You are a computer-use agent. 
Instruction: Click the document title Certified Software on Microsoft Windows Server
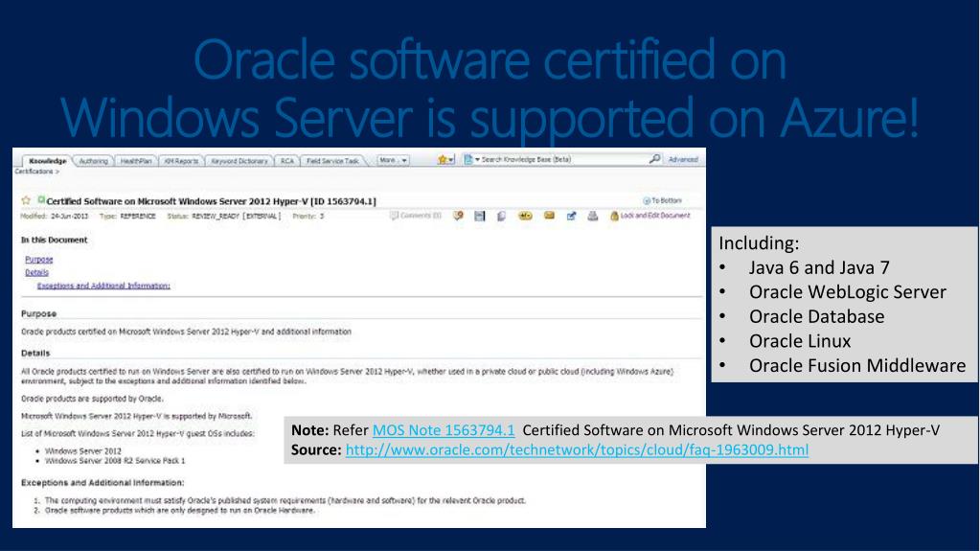point(212,201)
